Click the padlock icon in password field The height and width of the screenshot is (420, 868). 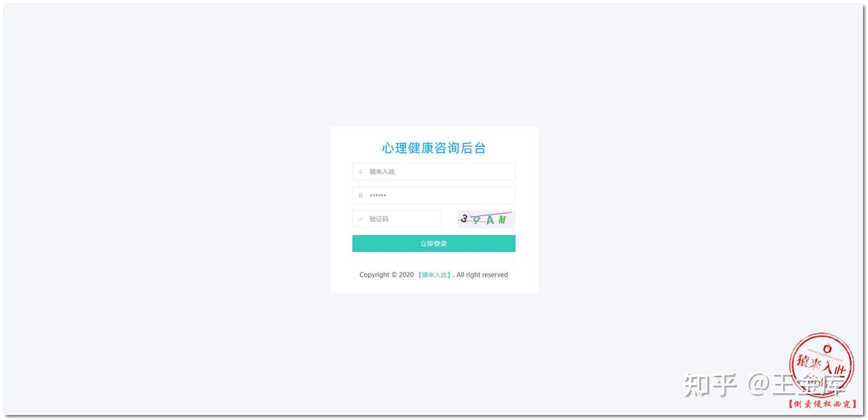tap(360, 195)
